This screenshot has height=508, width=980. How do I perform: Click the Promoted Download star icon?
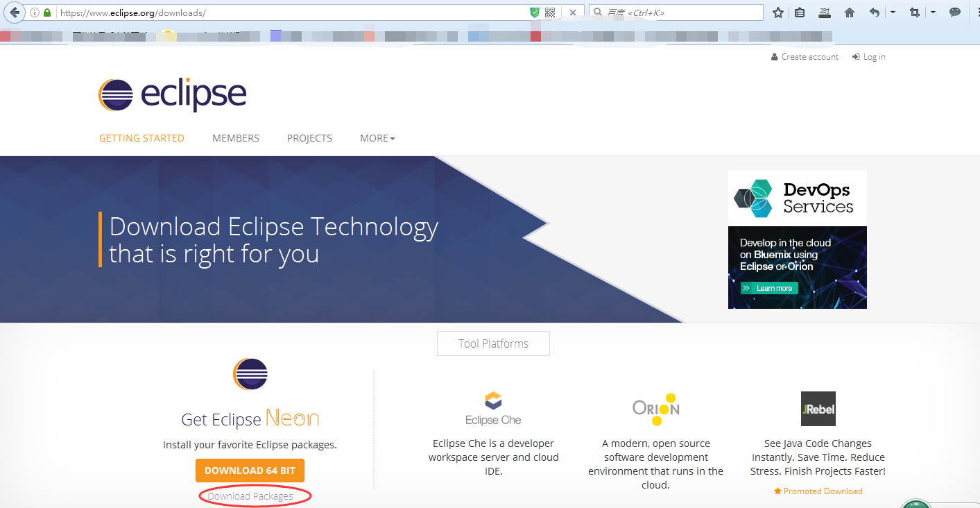777,491
